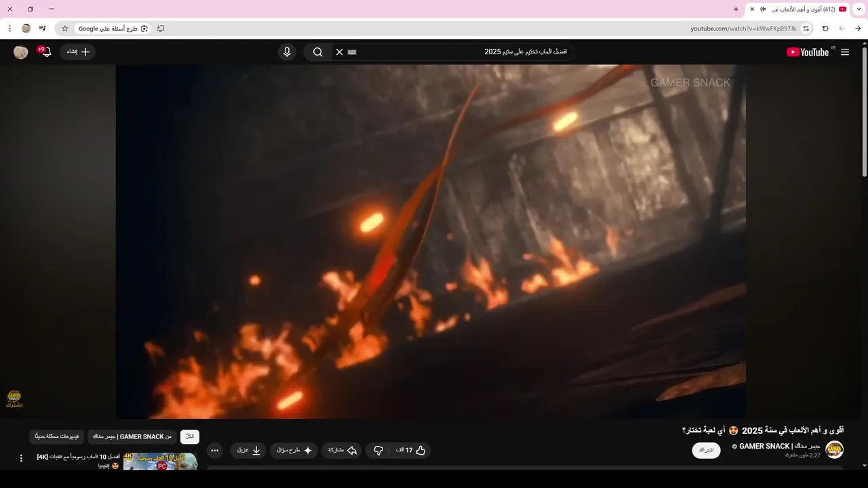Click the cast/install icon in address bar
The image size is (868, 488).
pyautogui.click(x=161, y=28)
